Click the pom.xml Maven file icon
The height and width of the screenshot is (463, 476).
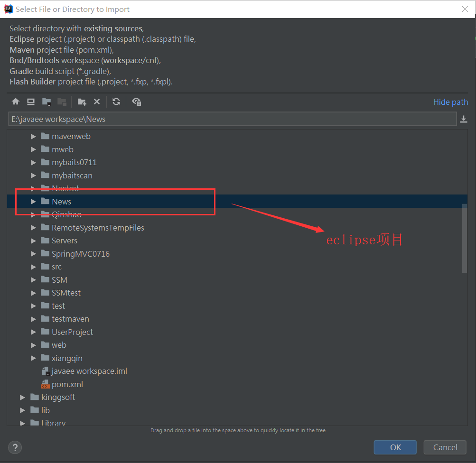click(x=45, y=384)
